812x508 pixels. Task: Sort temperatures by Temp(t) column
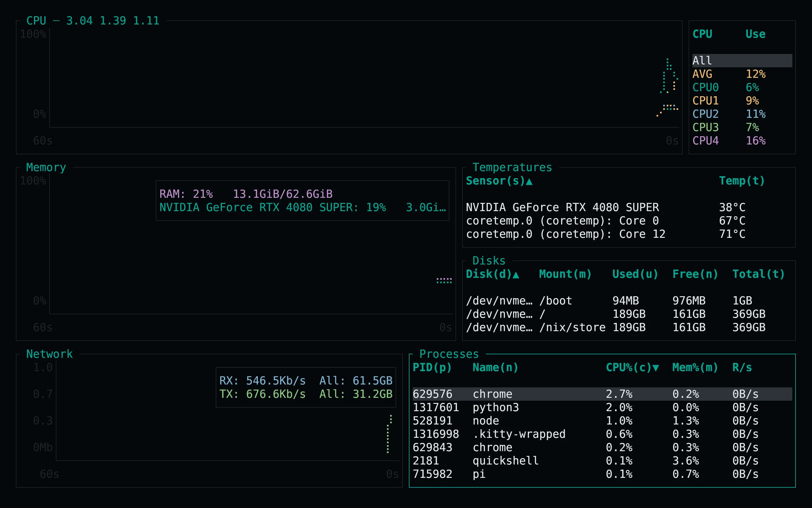coord(742,181)
